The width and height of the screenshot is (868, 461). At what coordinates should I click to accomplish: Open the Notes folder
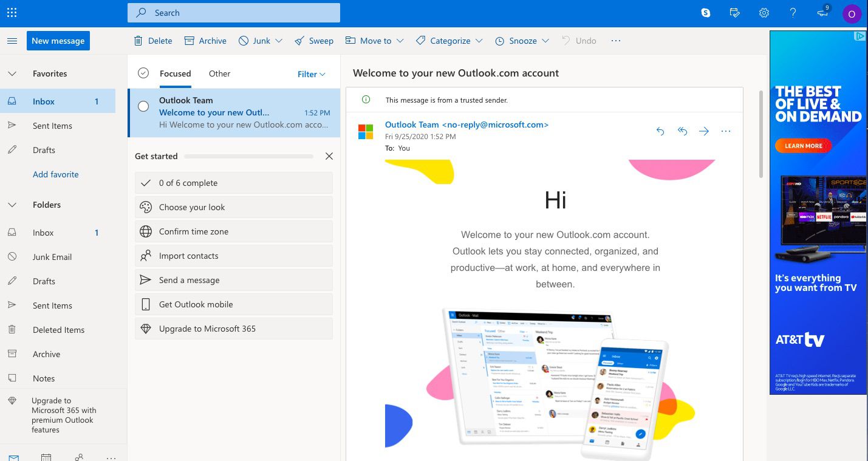(x=58, y=378)
